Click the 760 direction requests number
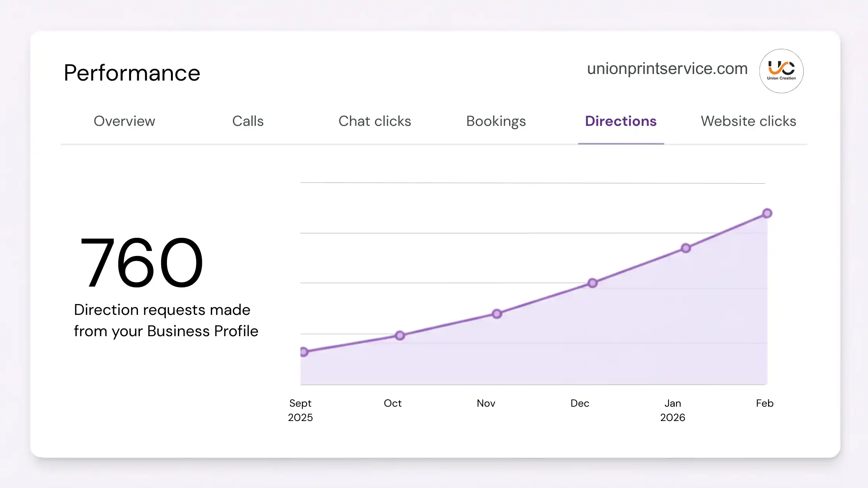The height and width of the screenshot is (488, 868). pyautogui.click(x=141, y=263)
